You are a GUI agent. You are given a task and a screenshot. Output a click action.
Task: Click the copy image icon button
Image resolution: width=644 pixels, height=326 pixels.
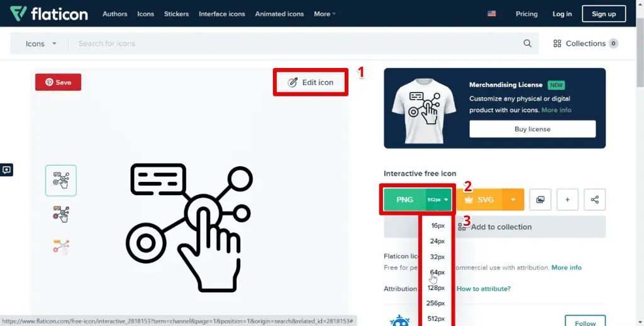[540, 200]
